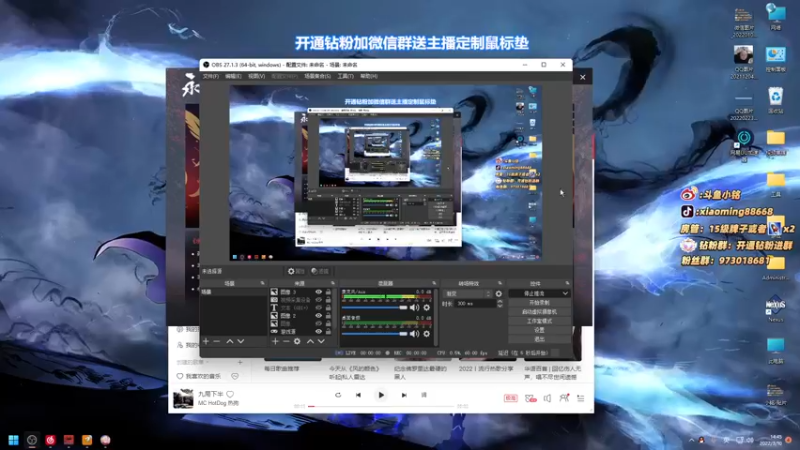This screenshot has height=450, width=800.
Task: Click the 退出 button in OBS
Action: click(539, 339)
